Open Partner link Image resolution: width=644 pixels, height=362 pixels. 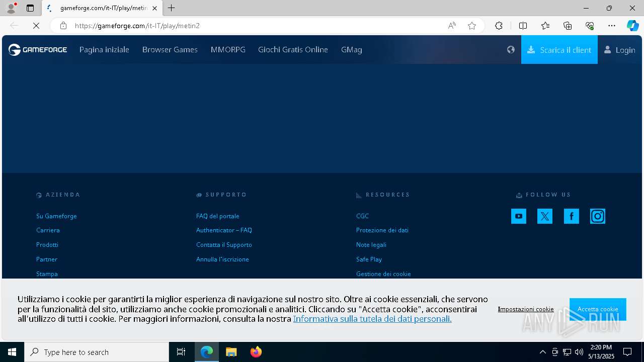47,259
